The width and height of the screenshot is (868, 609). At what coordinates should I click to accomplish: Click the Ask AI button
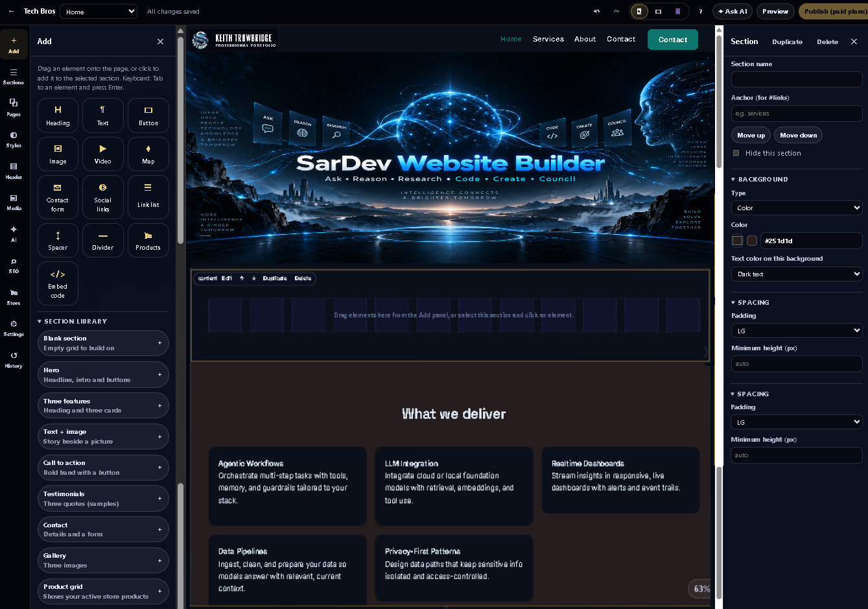click(733, 11)
